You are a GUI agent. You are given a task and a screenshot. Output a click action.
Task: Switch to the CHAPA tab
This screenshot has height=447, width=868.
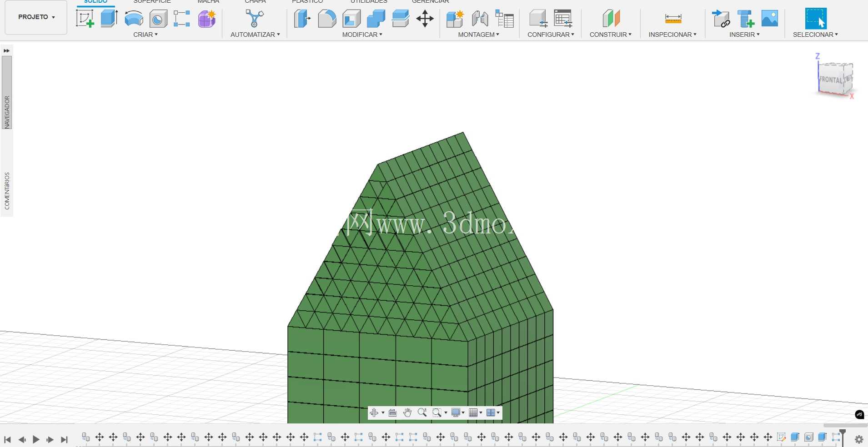(x=255, y=2)
